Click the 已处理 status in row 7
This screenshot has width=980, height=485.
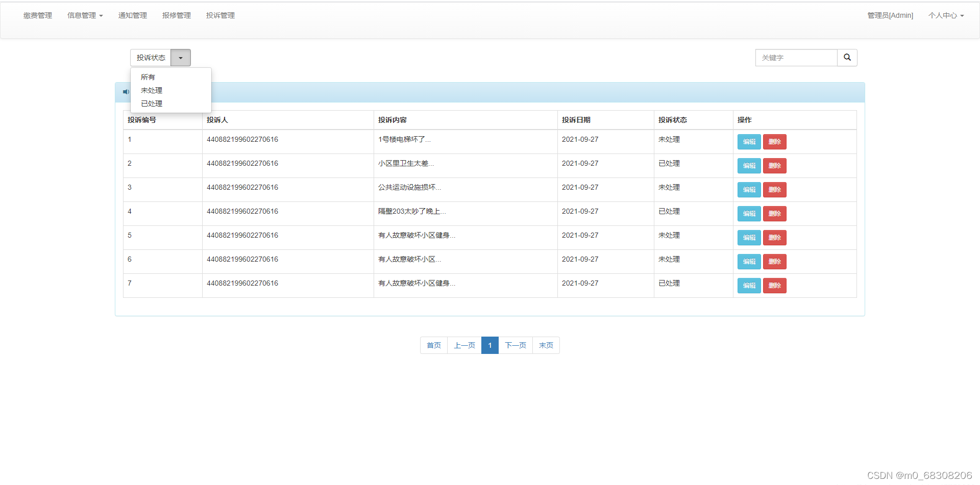click(669, 283)
